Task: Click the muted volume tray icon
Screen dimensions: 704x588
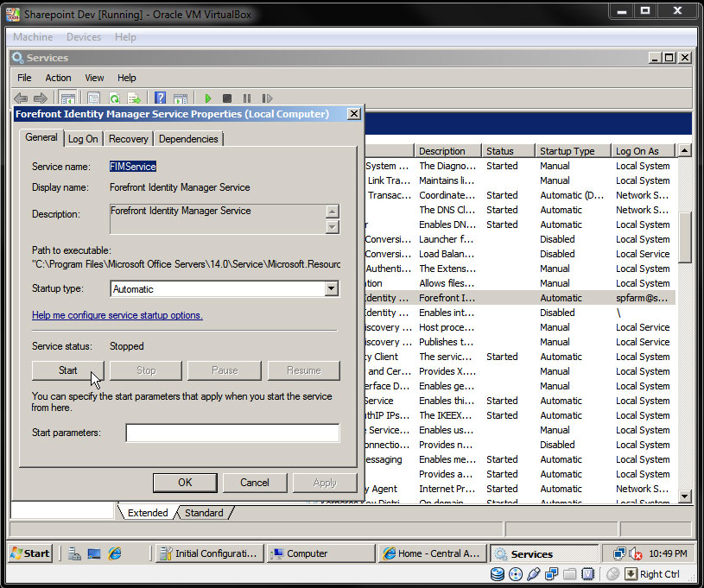Action: click(635, 553)
